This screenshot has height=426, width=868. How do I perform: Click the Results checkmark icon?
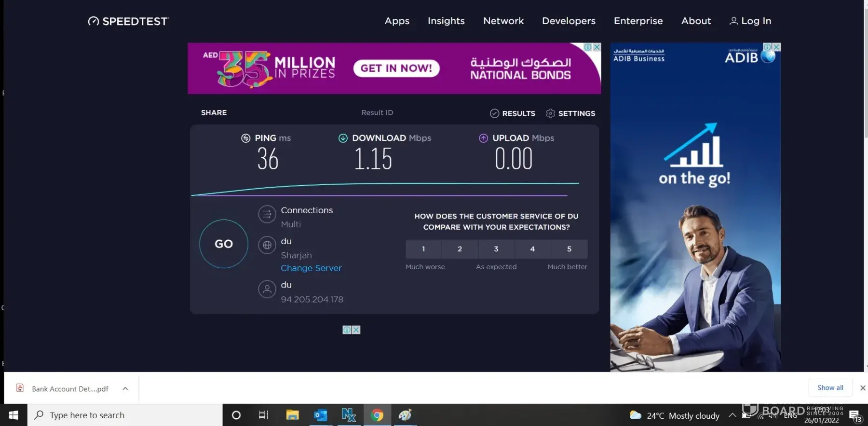pos(494,113)
